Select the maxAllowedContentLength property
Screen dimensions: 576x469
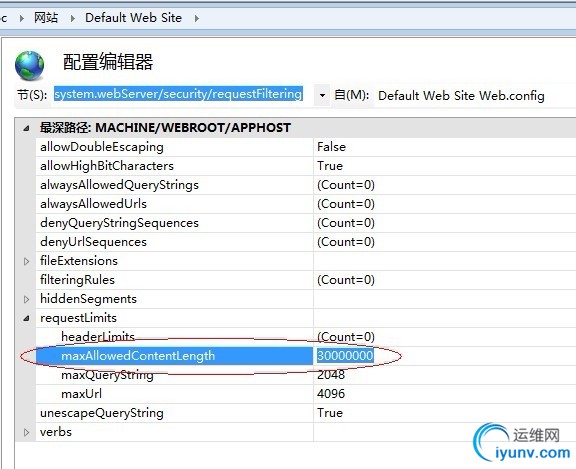pyautogui.click(x=174, y=356)
